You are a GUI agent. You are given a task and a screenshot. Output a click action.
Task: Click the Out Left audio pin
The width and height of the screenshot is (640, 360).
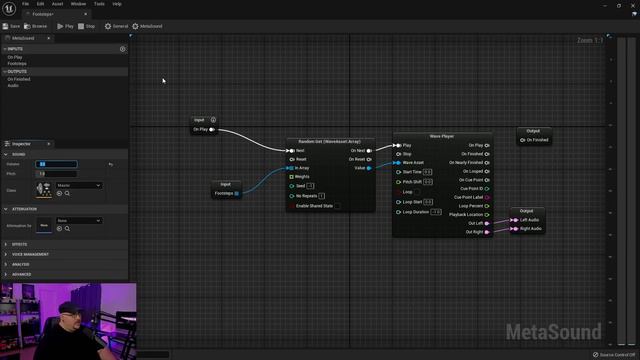pos(487,223)
